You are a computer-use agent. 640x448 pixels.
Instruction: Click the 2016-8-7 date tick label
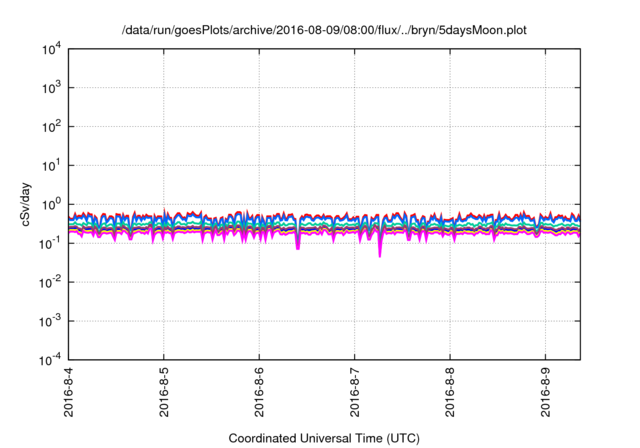tap(355, 392)
